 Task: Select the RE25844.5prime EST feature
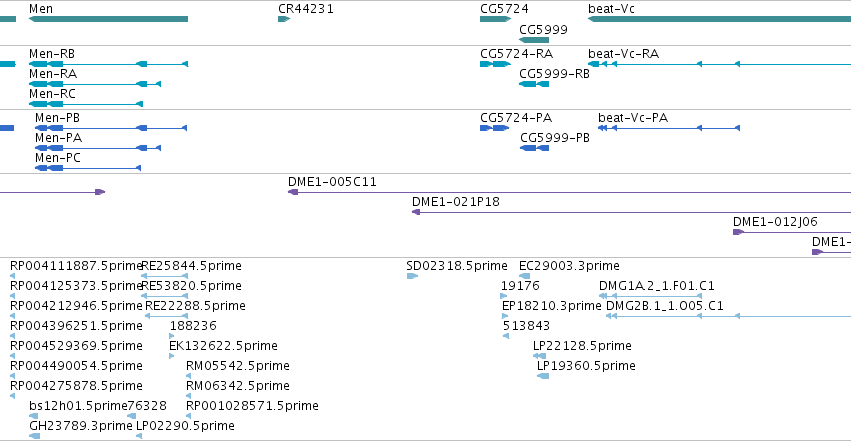click(164, 276)
